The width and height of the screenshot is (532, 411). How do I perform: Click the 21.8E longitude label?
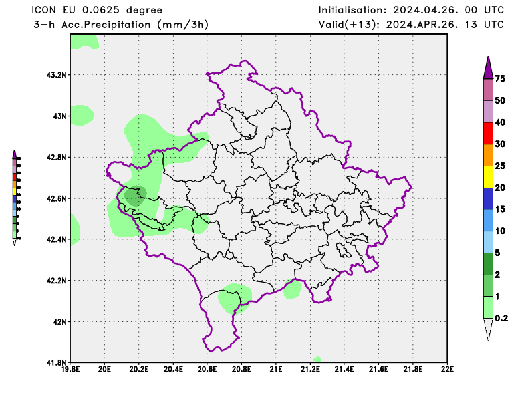tap(413, 369)
